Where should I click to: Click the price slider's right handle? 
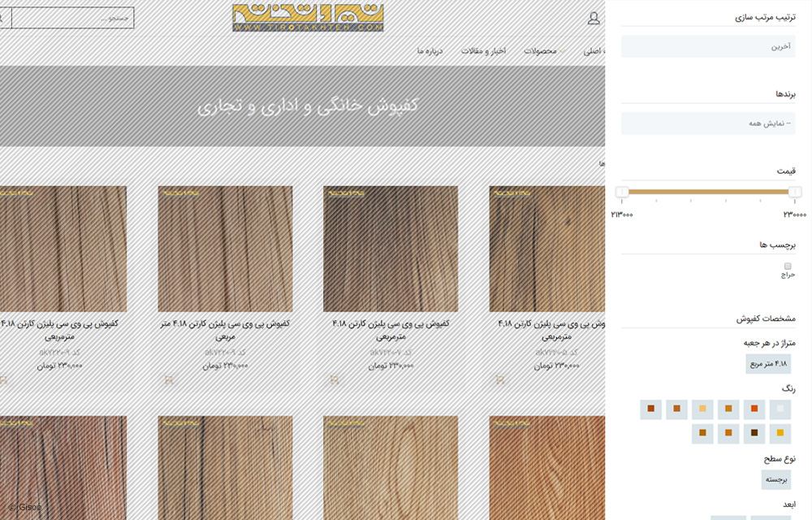click(x=795, y=192)
